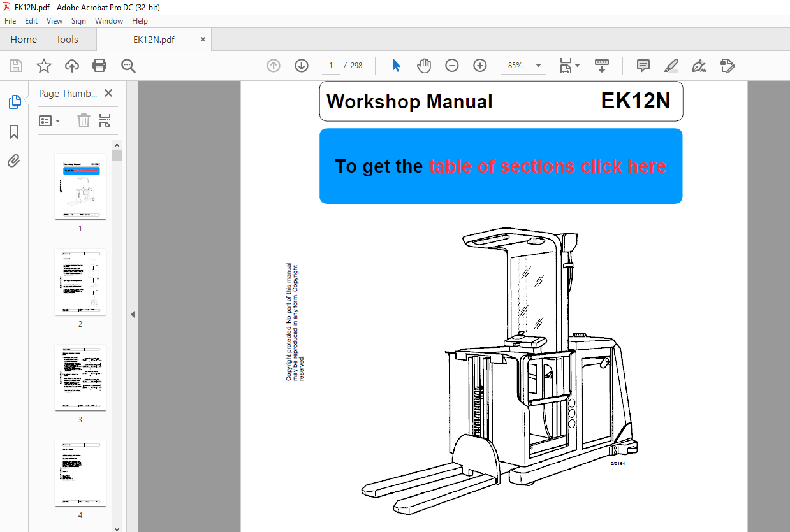The width and height of the screenshot is (790, 532).
Task: Bookmark the file with the star icon
Action: [43, 66]
